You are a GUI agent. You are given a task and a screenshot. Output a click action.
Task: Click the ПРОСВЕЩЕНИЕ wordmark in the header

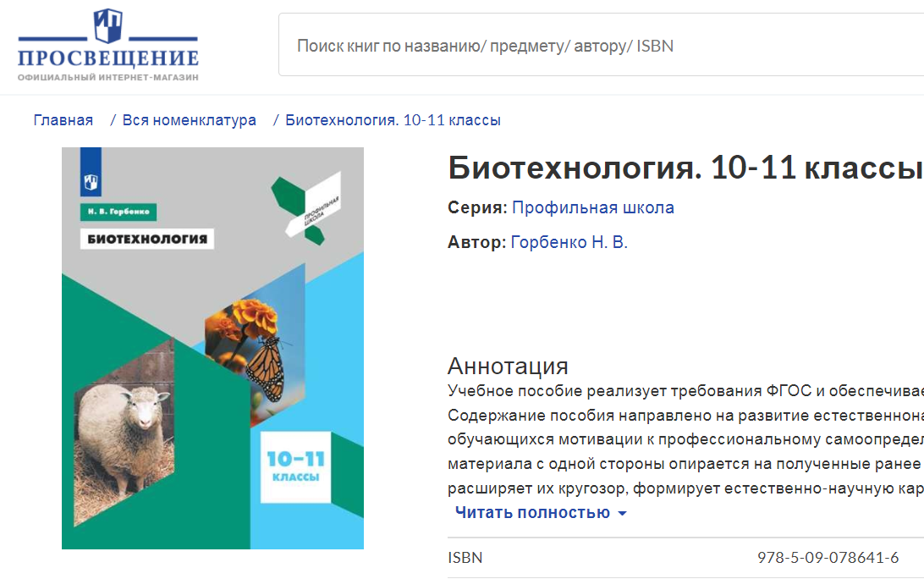pos(108,59)
